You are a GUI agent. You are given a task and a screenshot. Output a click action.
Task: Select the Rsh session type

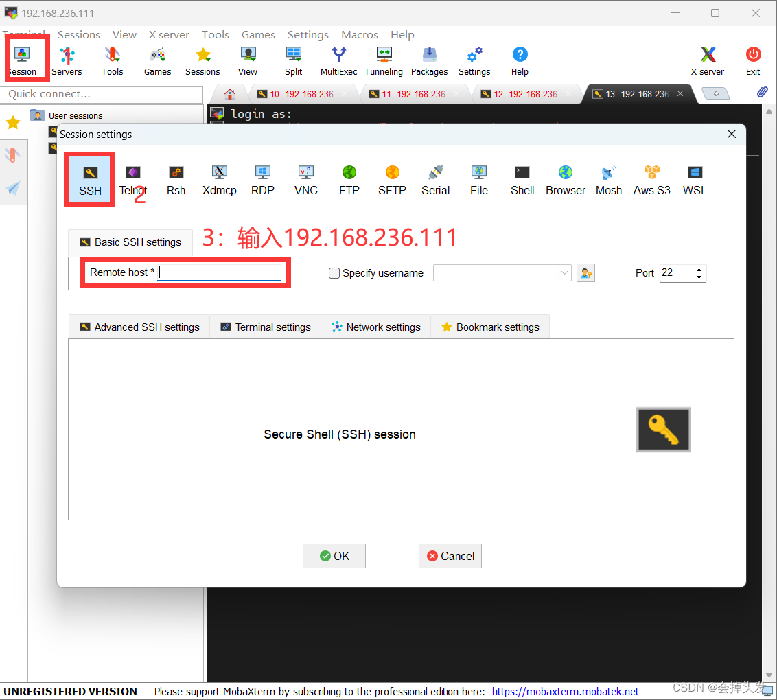(176, 180)
